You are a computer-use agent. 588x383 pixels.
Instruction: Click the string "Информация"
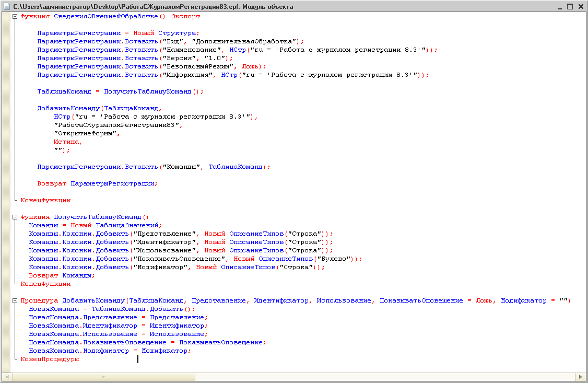coord(187,75)
